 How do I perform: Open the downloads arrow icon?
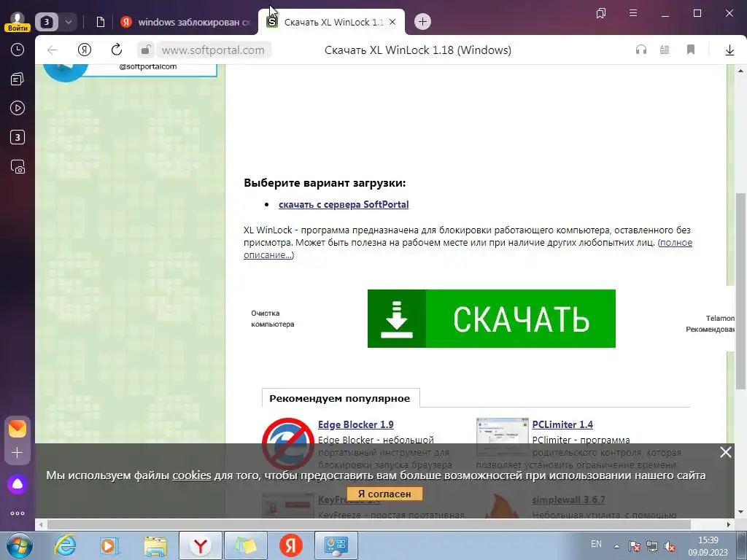729,50
